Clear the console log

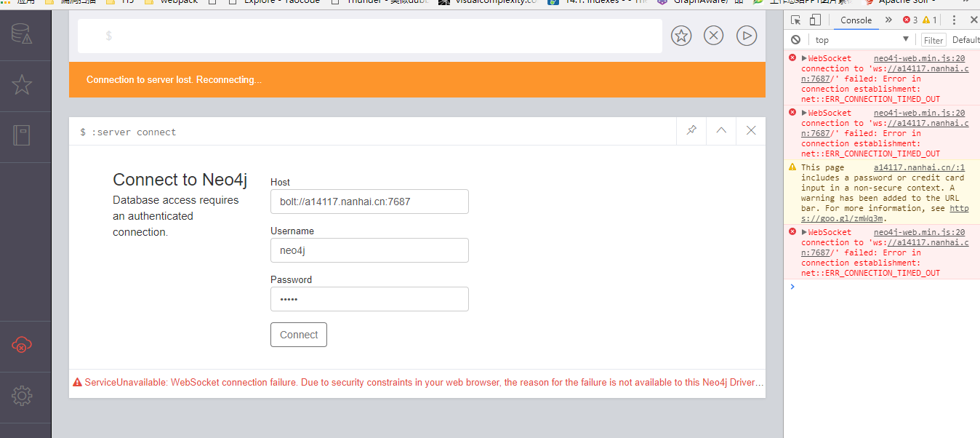tap(796, 39)
